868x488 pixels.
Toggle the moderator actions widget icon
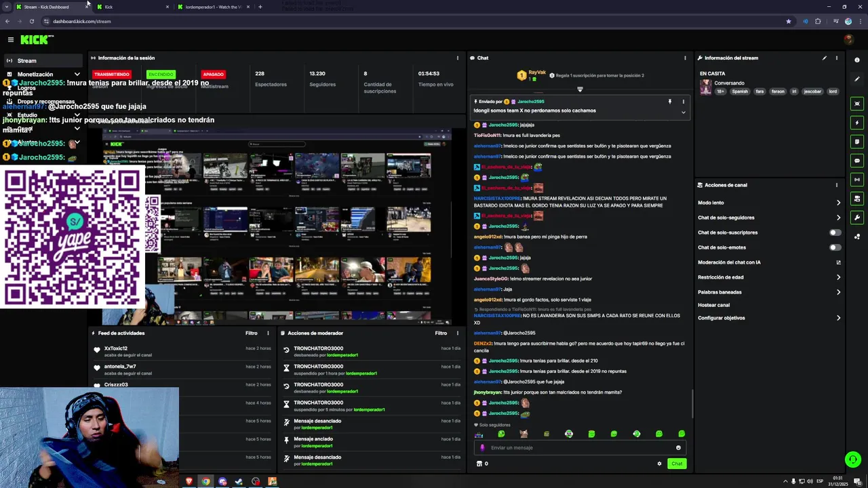click(x=857, y=199)
